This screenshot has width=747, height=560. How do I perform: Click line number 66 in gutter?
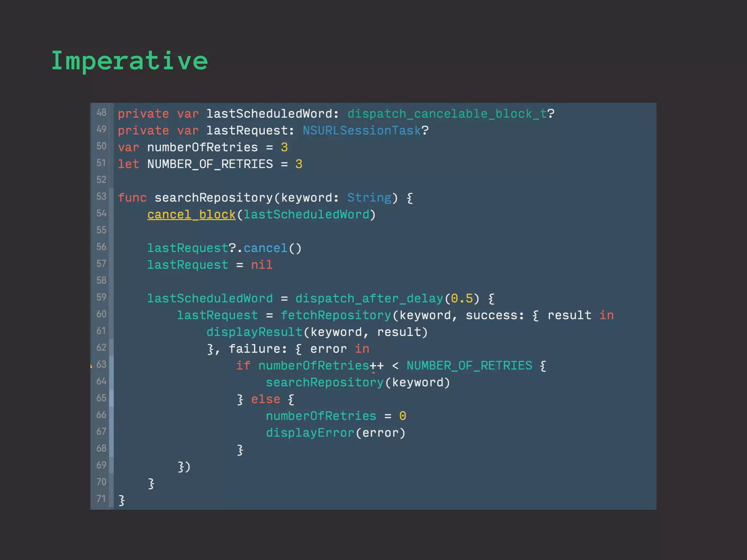click(x=101, y=415)
